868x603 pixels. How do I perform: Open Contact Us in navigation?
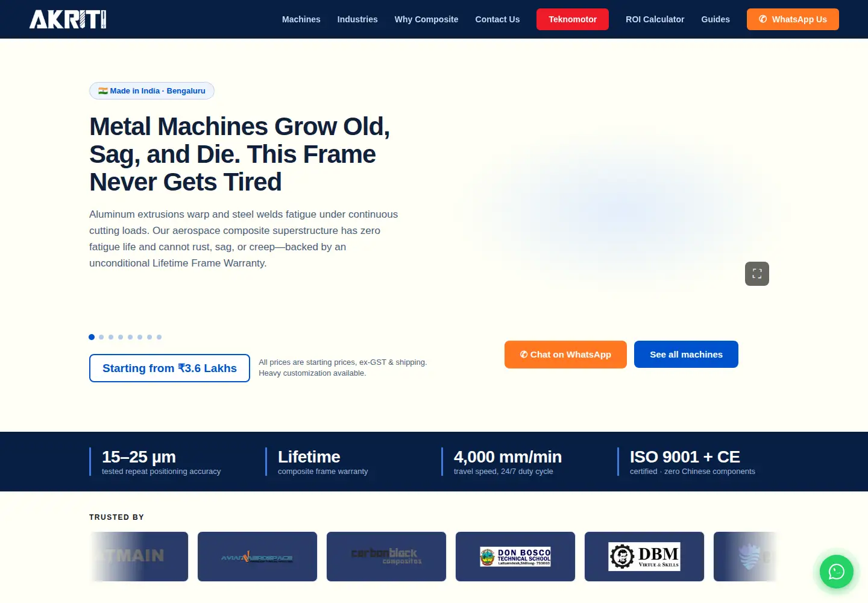tap(497, 19)
